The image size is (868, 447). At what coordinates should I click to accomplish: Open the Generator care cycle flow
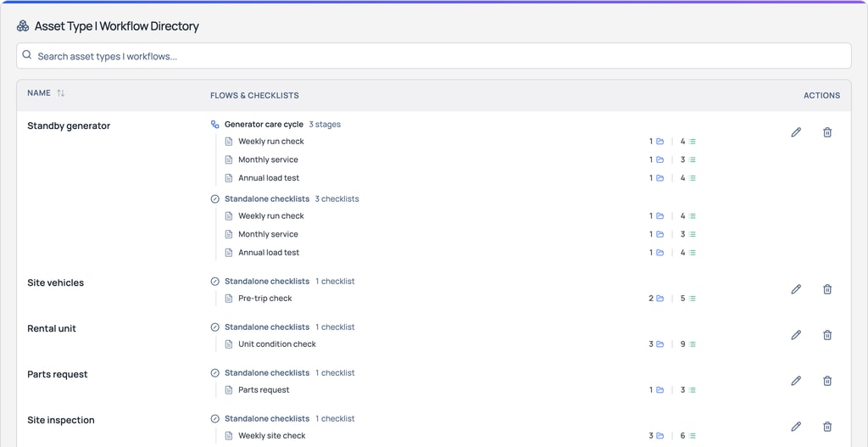(x=264, y=124)
